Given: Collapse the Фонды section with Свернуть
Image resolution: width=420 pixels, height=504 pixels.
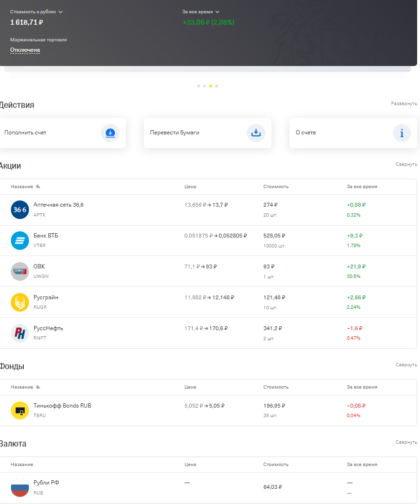Looking at the screenshot, I should (x=406, y=365).
